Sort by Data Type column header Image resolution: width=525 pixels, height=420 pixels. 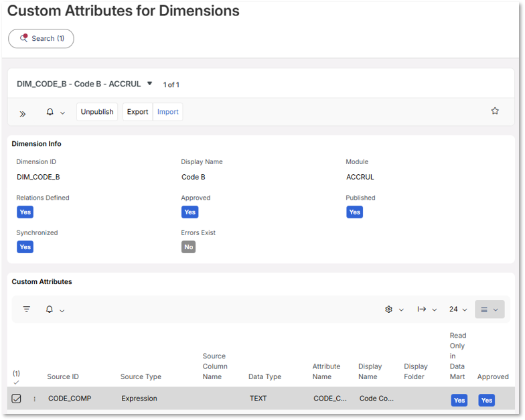click(x=265, y=376)
